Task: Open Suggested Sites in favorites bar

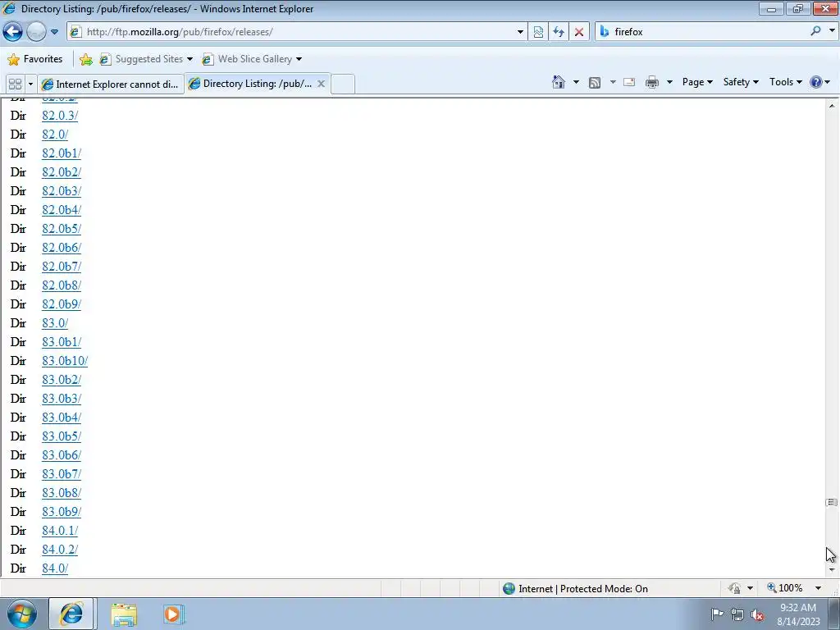Action: click(x=146, y=59)
